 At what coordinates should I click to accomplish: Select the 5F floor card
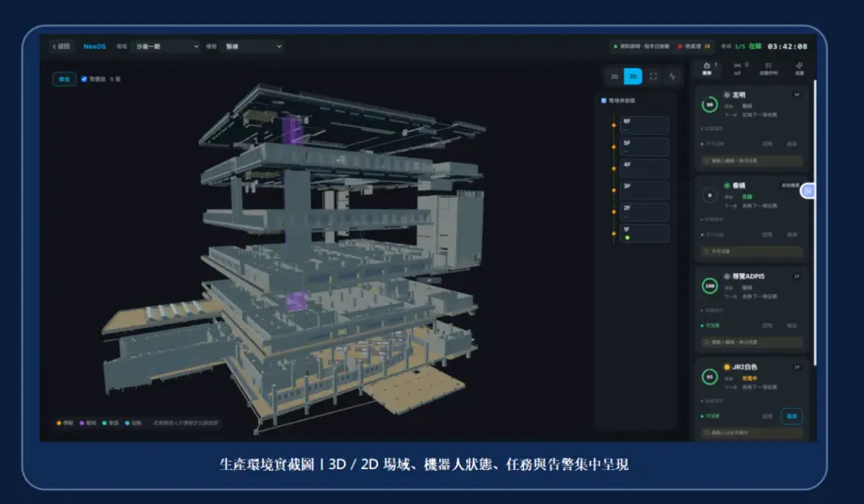coord(644,147)
